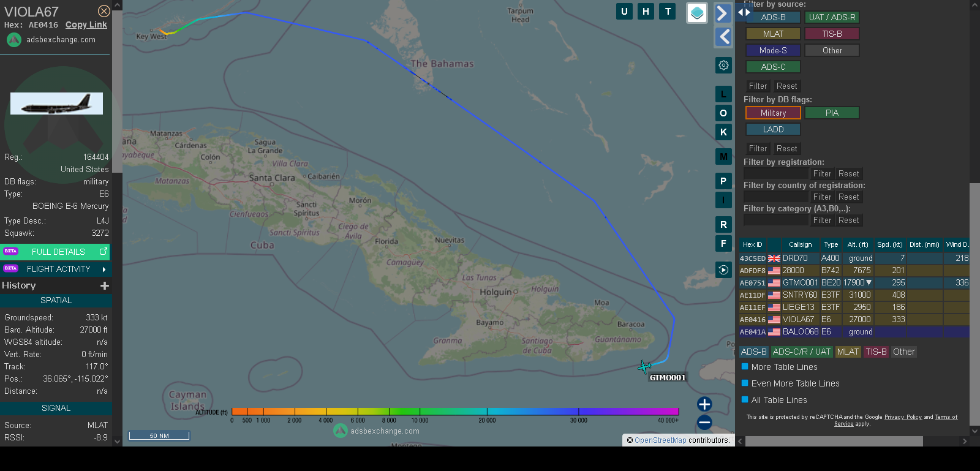Toggle the U map button
Image resolution: width=980 pixels, height=471 pixels.
tap(624, 11)
